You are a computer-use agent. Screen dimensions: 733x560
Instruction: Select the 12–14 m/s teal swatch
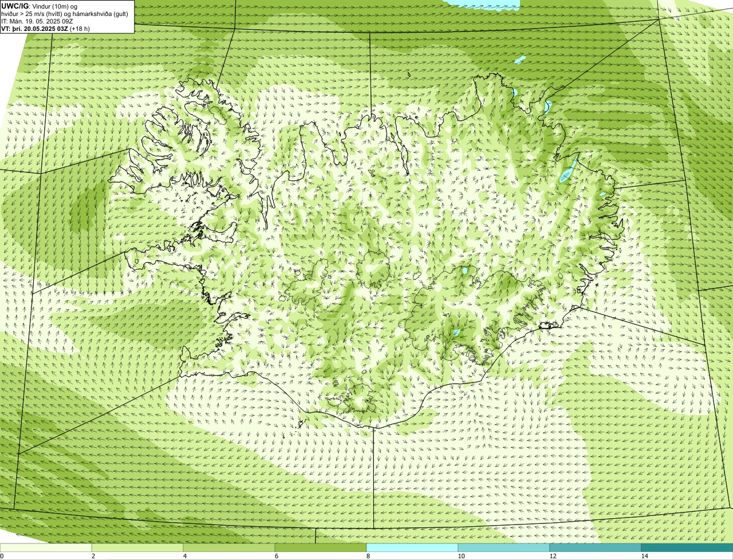[x=596, y=548]
